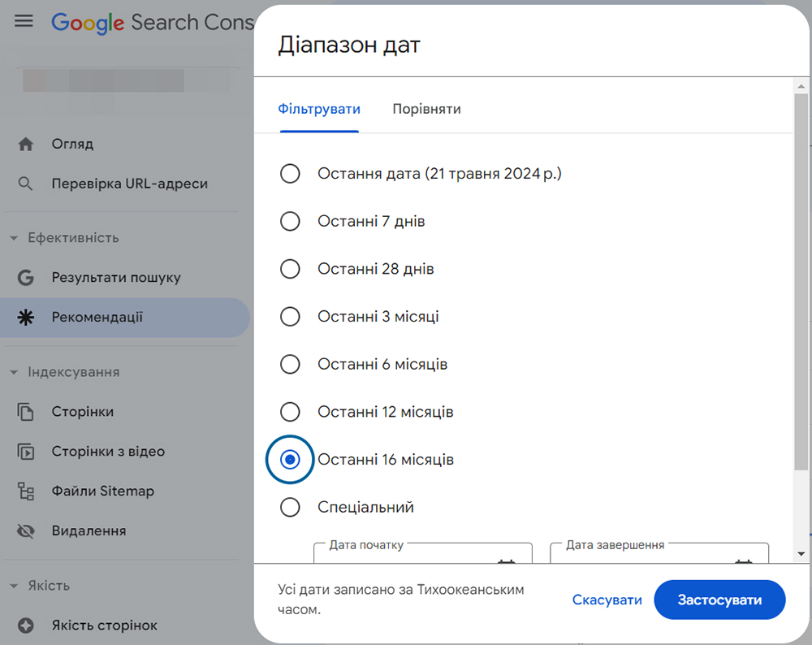Select the Останні 7 днів radio button
Viewport: 812px width, 645px height.
[x=290, y=221]
